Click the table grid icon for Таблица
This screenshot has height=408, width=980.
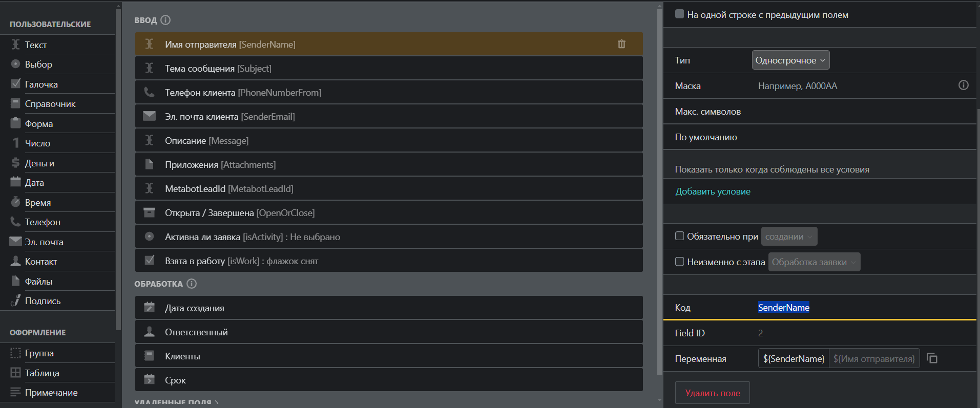click(x=15, y=373)
